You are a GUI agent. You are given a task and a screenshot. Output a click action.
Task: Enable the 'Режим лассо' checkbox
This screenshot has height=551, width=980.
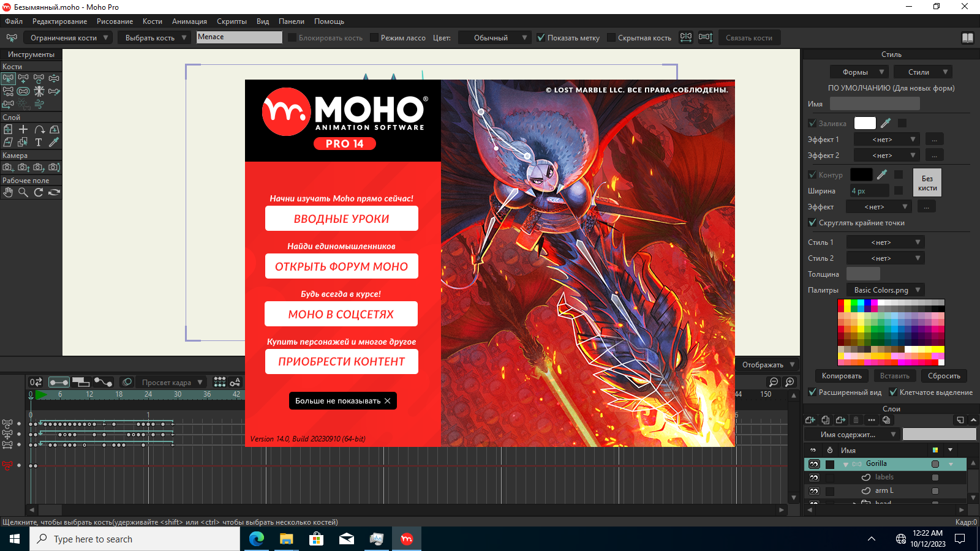point(374,37)
